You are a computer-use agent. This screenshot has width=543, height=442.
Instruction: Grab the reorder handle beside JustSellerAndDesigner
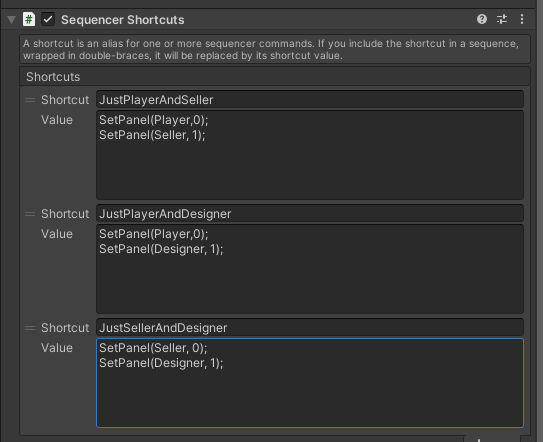[30, 328]
